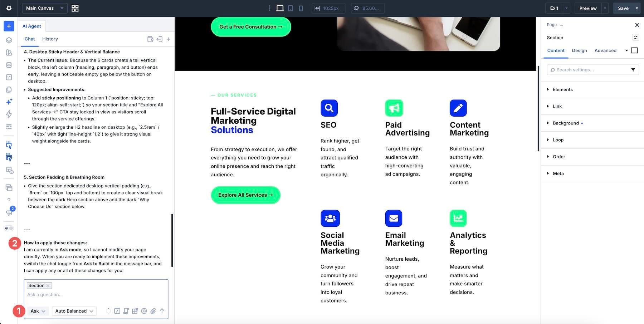Expand the Link settings group
The height and width of the screenshot is (324, 644).
[592, 106]
